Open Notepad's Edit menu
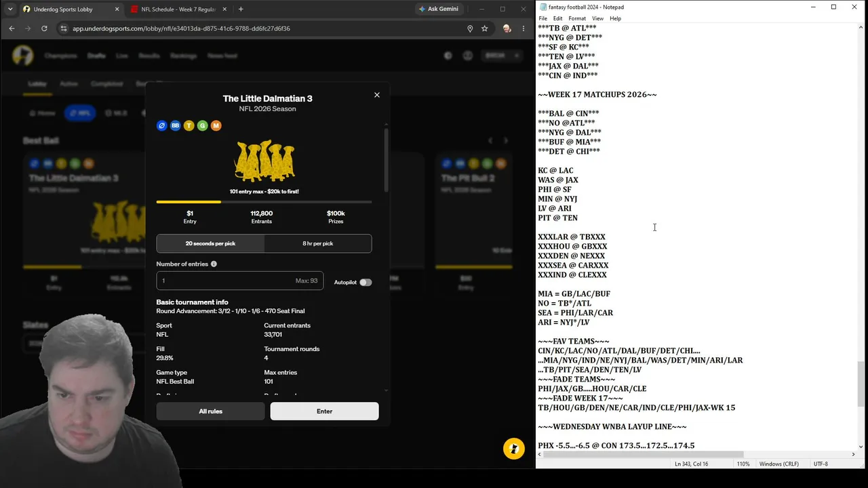The height and width of the screenshot is (488, 868). (x=557, y=18)
